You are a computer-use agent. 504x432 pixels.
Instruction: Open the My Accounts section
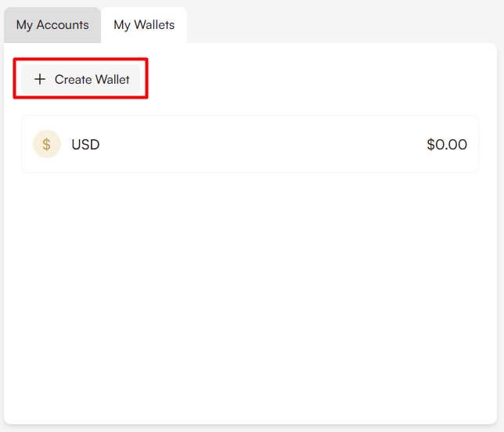pos(52,25)
